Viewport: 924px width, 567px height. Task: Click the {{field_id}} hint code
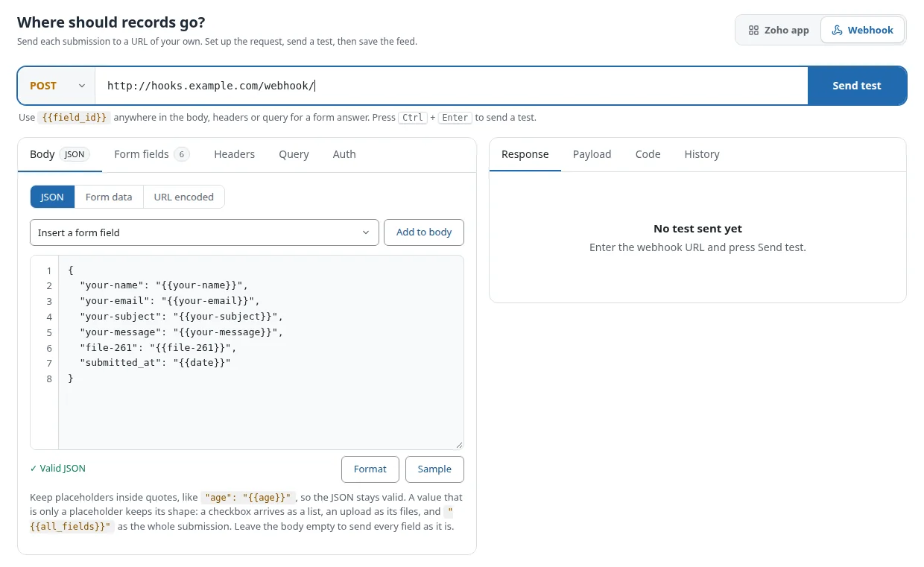[x=75, y=118]
